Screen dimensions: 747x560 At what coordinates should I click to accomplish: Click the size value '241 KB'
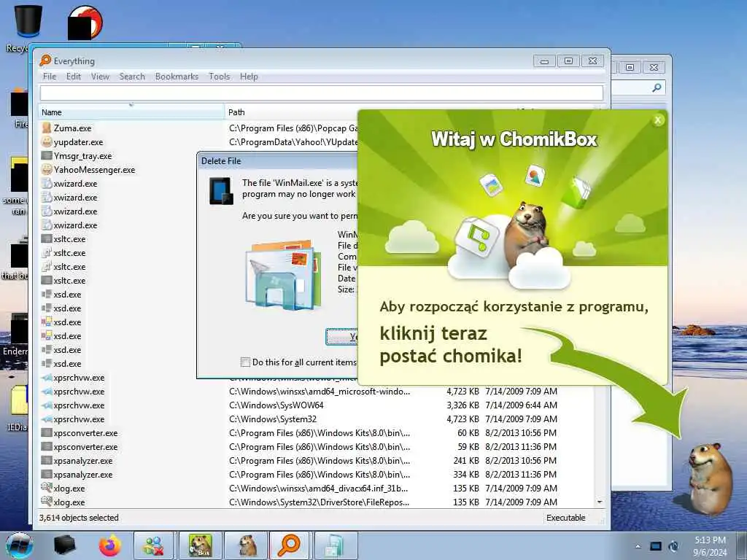[466, 461]
